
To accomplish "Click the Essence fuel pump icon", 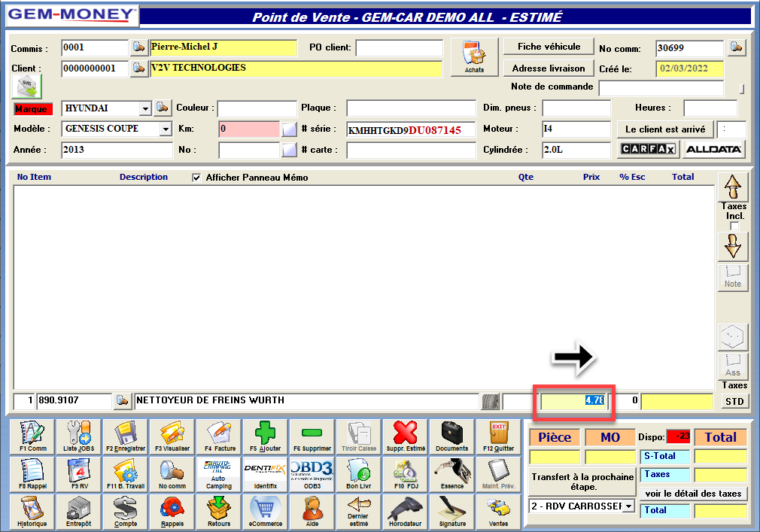I will point(451,474).
